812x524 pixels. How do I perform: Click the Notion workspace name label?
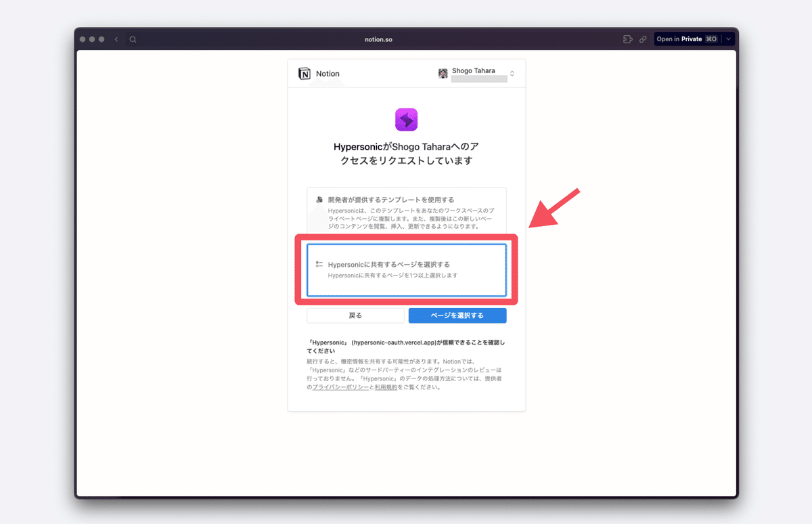pyautogui.click(x=328, y=74)
